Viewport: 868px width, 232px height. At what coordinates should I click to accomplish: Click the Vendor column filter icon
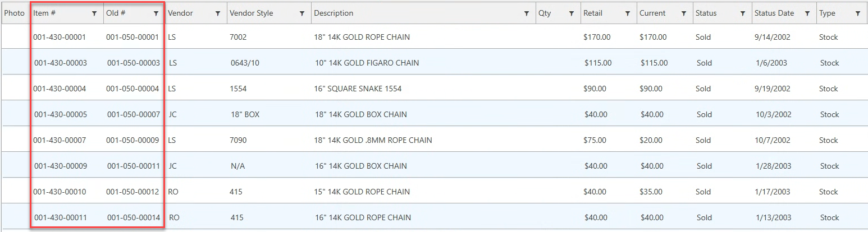coord(218,13)
